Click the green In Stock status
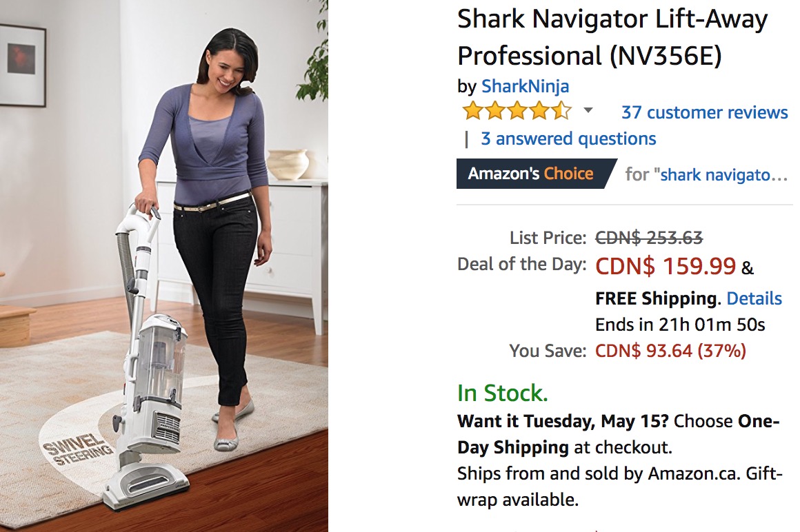800x532 pixels. click(502, 393)
